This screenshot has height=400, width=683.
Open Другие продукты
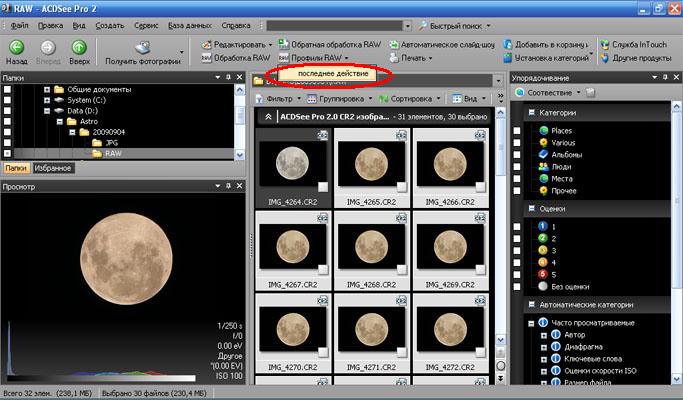pyautogui.click(x=636, y=58)
